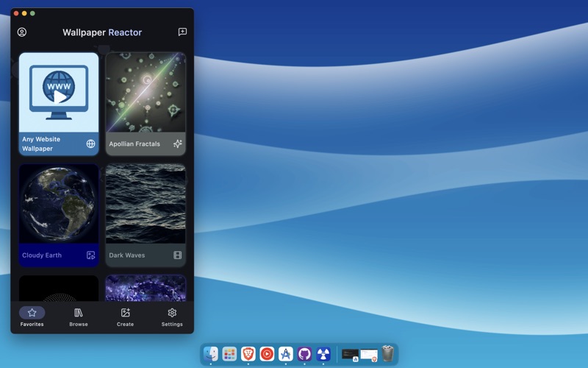Select the Apollian Fractals wallpaper thumbnail

pos(146,93)
